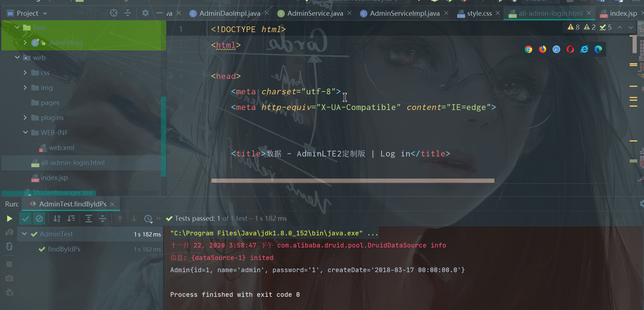644x310 pixels.
Task: Open page in Internet Explorer
Action: [584, 49]
